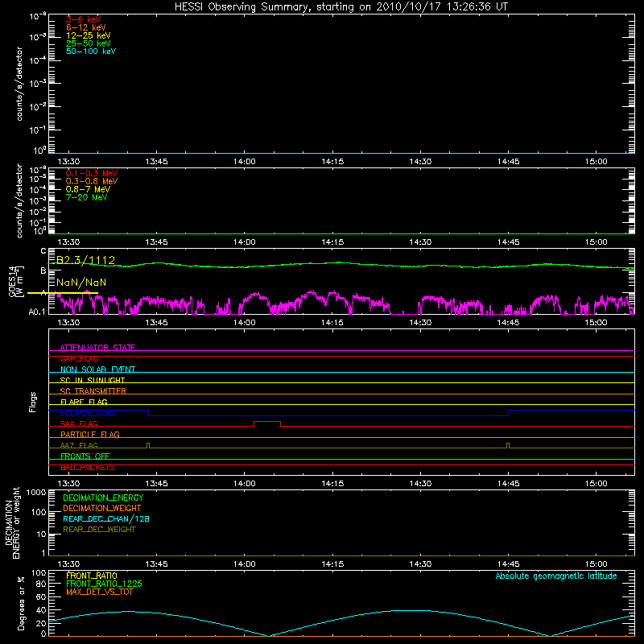Select the BAD_PACKETS flag label

tap(88, 467)
